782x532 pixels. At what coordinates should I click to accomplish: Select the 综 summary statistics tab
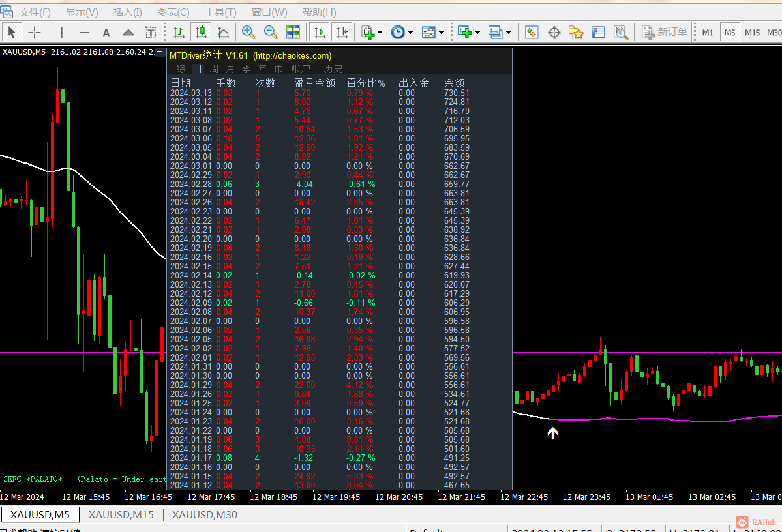[x=181, y=69]
